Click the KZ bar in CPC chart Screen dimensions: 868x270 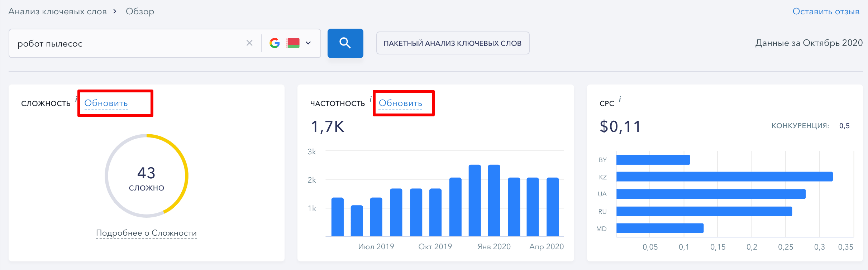pyautogui.click(x=724, y=177)
